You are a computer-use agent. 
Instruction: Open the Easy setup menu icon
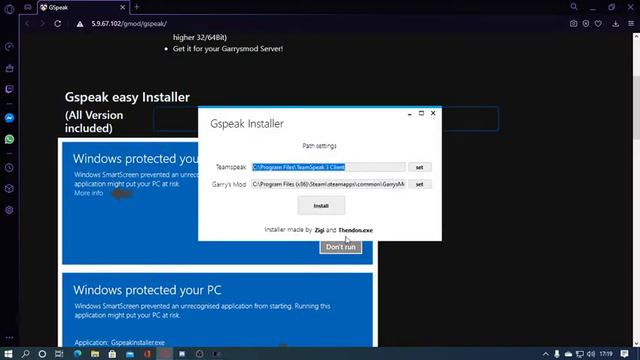click(631, 24)
